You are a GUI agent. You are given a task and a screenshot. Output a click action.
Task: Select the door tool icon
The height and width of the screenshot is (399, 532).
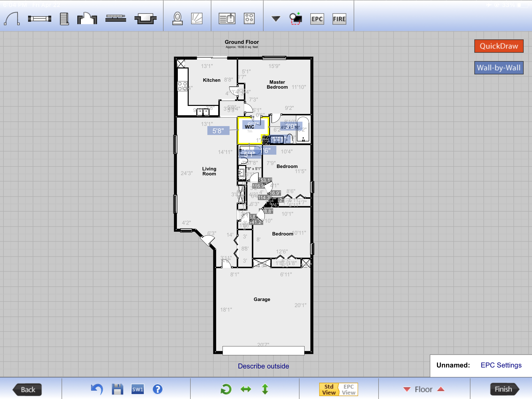pos(12,19)
